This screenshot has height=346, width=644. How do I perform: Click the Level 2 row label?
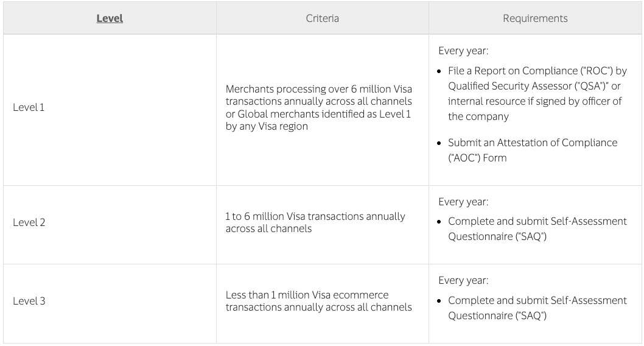point(29,222)
